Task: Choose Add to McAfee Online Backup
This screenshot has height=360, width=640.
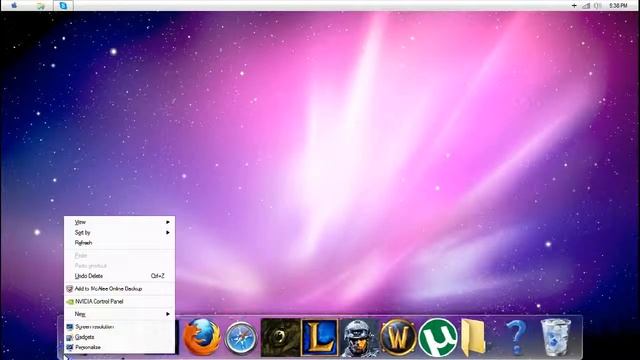Action: 120,289
